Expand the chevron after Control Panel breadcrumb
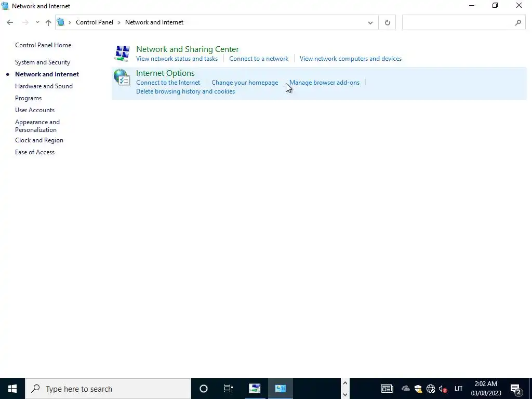 tap(119, 22)
